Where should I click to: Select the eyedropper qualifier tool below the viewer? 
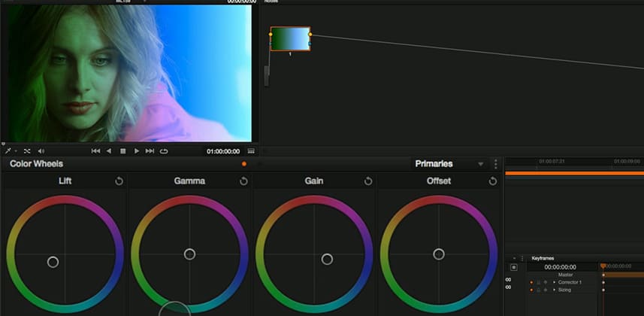click(8, 151)
